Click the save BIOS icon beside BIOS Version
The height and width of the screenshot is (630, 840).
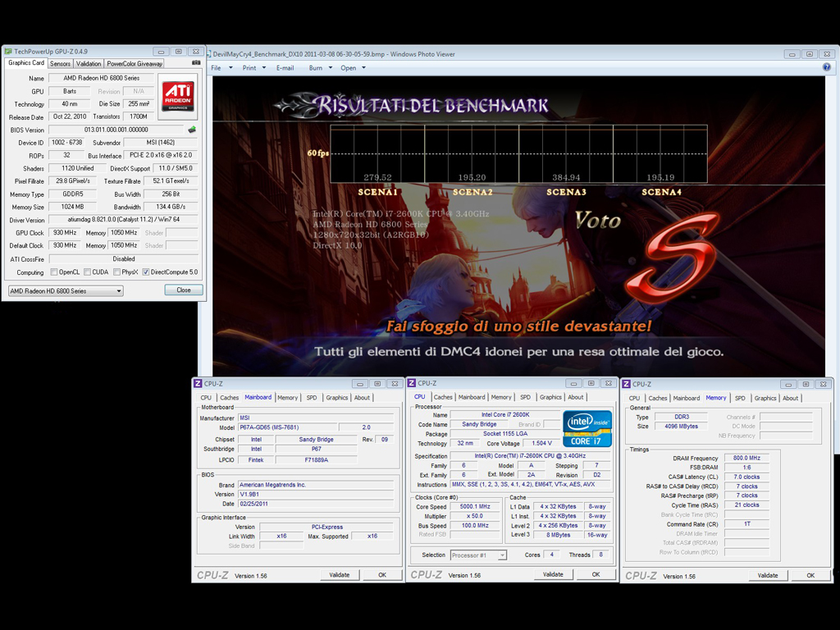click(x=192, y=130)
